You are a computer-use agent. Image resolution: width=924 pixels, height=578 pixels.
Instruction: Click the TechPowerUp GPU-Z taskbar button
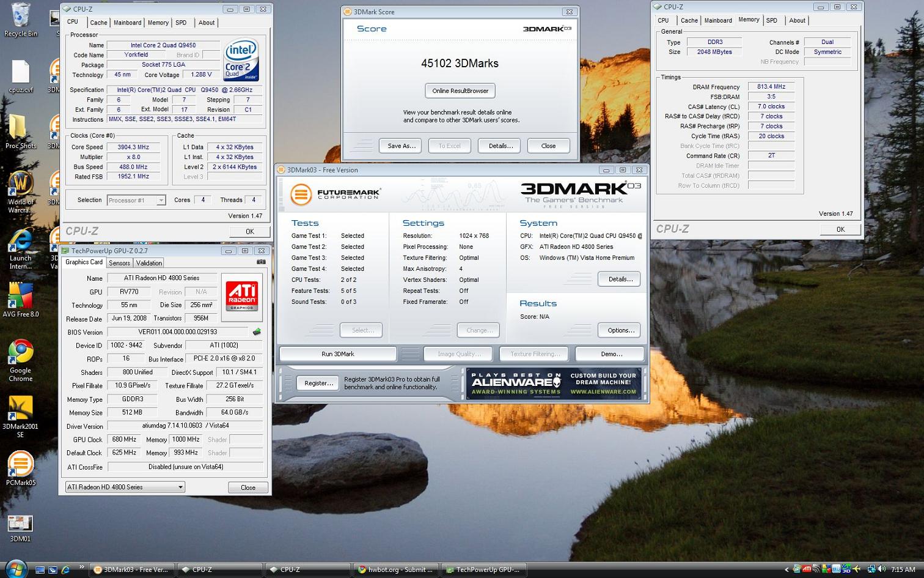pyautogui.click(x=484, y=569)
